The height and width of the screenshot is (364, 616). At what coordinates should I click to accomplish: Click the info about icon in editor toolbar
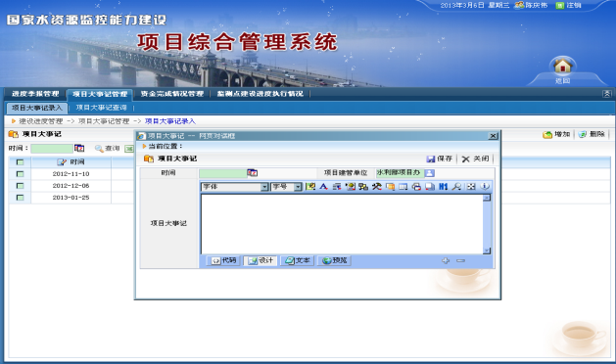[x=485, y=187]
